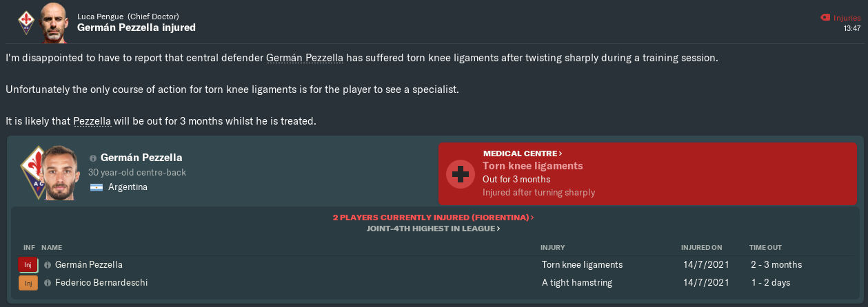Screen dimensions: 868x307
Task: Expand the 2 players currently injured list
Action: (x=433, y=218)
